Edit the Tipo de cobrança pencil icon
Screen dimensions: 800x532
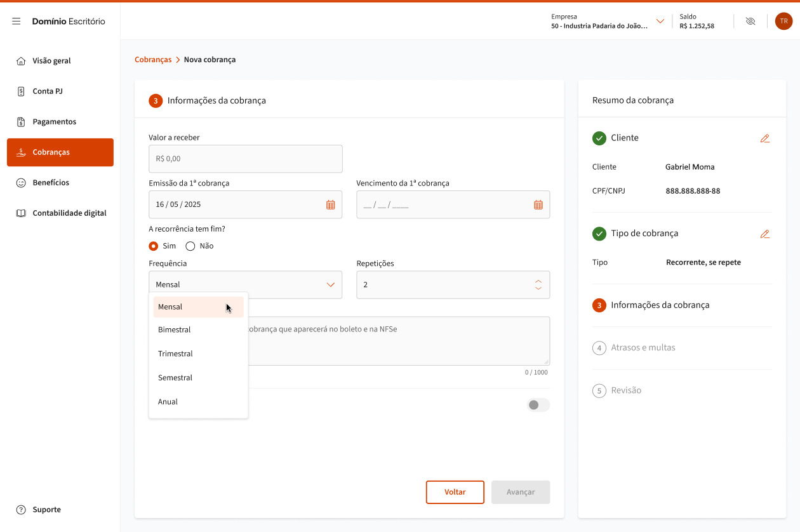(764, 234)
